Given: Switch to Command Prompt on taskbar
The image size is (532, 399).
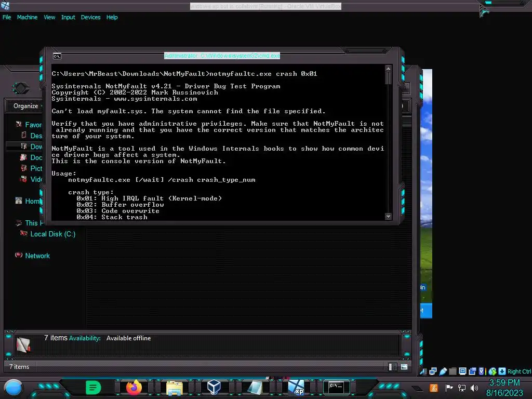Looking at the screenshot, I should pyautogui.click(x=336, y=387).
